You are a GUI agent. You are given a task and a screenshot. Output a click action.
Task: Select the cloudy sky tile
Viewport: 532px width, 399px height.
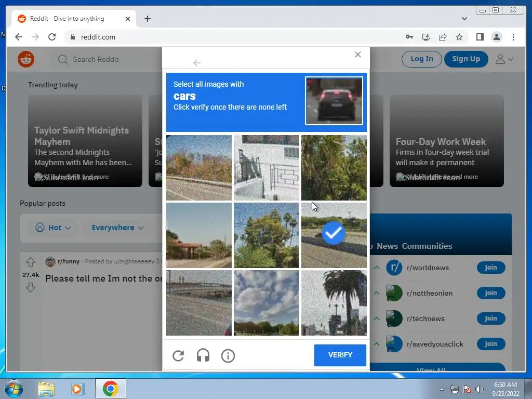coord(267,303)
